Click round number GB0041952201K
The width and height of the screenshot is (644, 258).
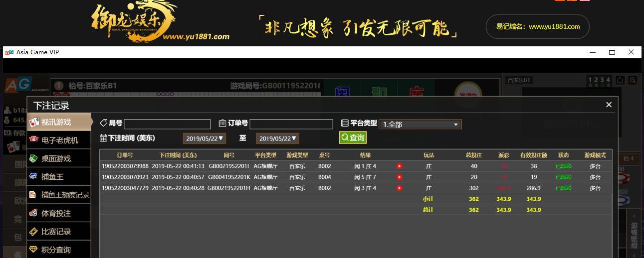[x=228, y=177]
